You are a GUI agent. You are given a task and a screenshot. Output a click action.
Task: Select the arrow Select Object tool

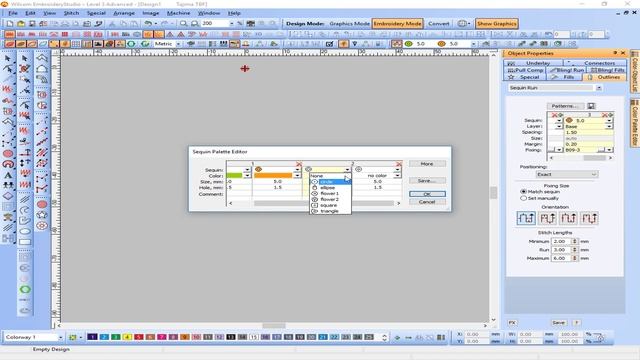(x=8, y=58)
